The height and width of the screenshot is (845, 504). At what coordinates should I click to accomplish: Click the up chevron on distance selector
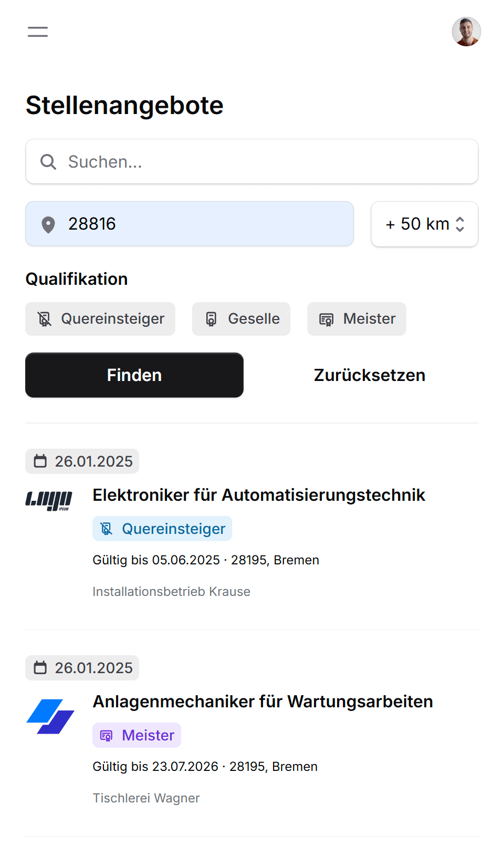tap(459, 219)
